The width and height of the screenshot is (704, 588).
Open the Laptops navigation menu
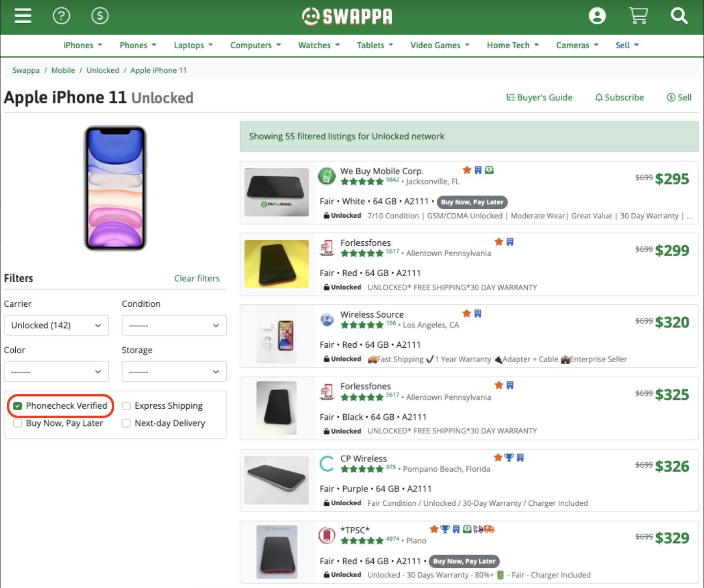(x=193, y=45)
